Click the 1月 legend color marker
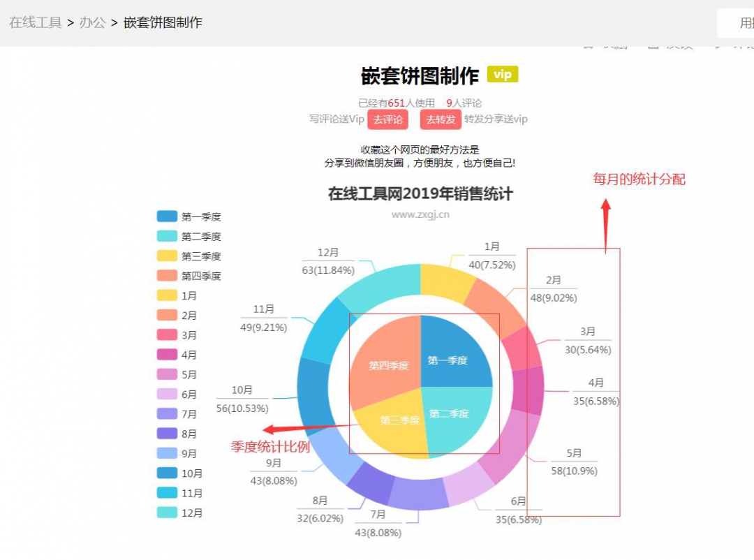Screen dimensions: 754x560 tap(167, 295)
